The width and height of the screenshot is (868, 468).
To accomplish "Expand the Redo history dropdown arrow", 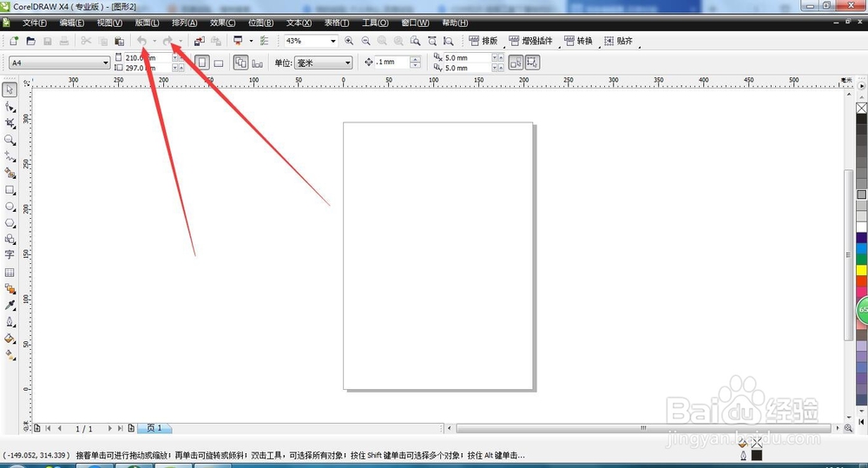I will pos(181,41).
